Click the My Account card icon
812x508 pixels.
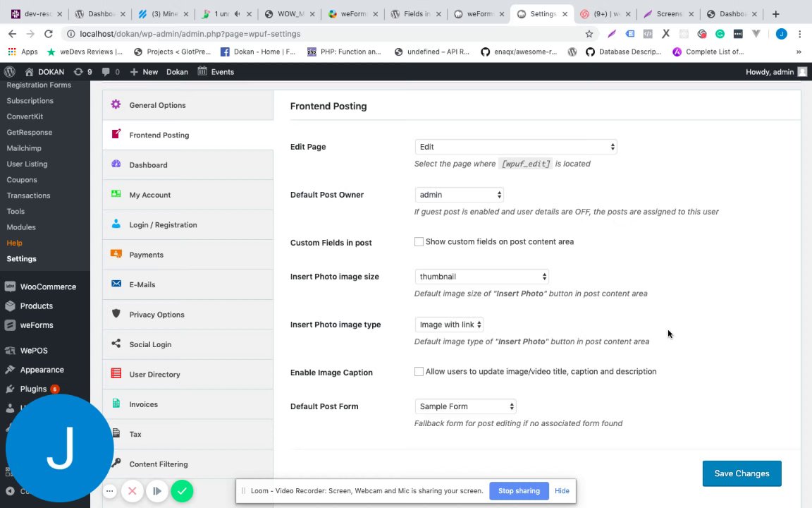[116, 194]
